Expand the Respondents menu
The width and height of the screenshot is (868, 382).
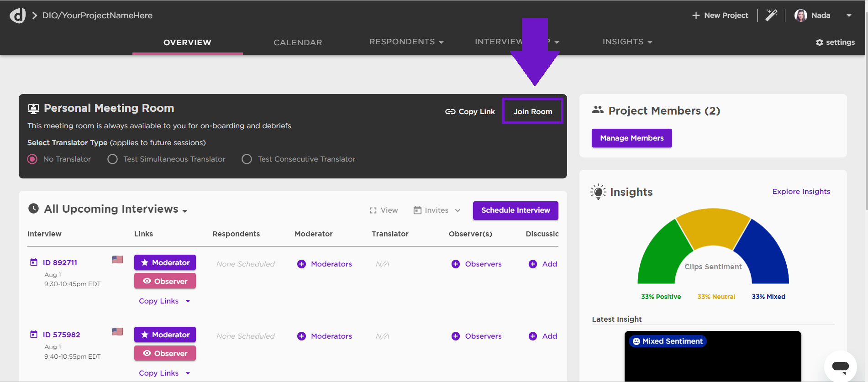pyautogui.click(x=406, y=42)
